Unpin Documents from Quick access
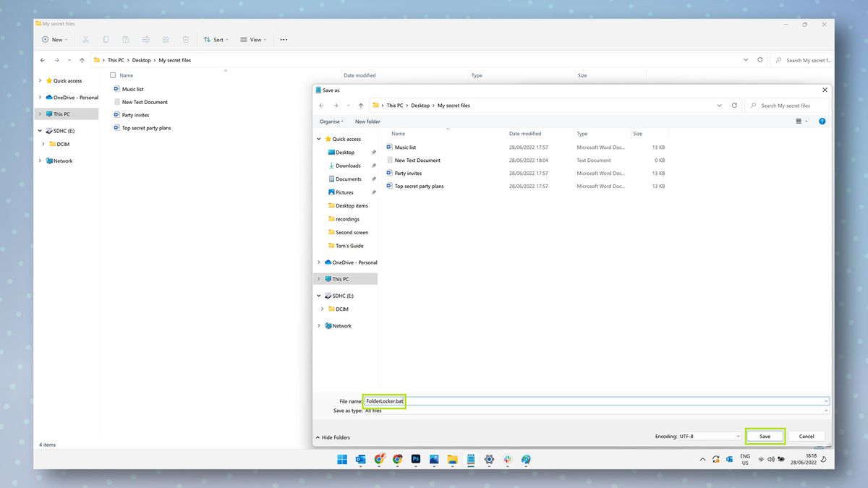The image size is (868, 488). 373,179
